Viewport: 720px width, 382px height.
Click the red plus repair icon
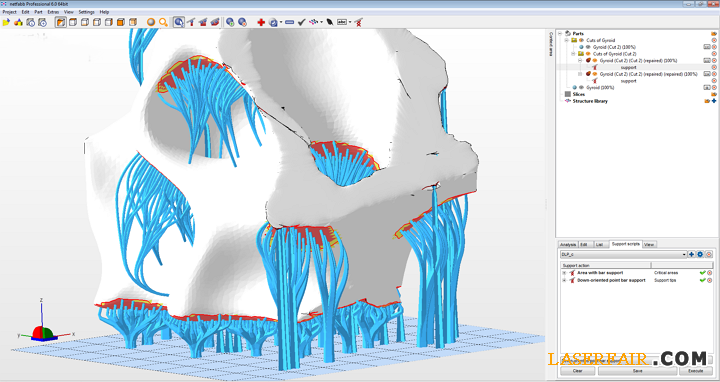click(261, 22)
